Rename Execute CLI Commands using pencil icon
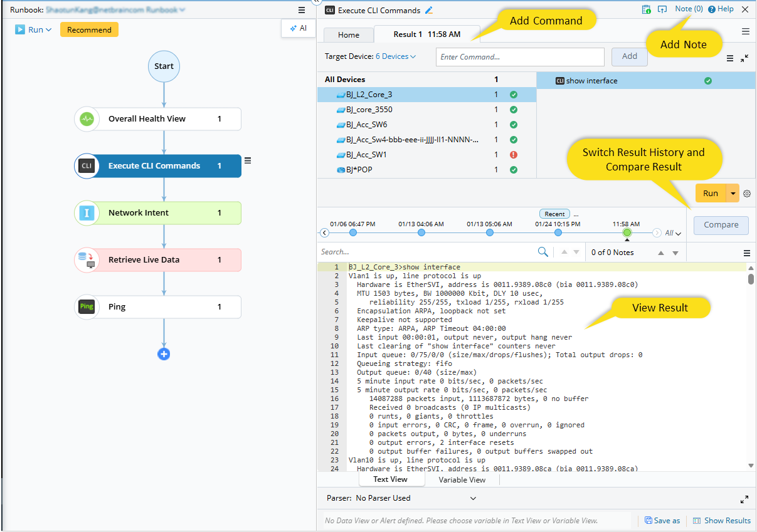The width and height of the screenshot is (757, 532). pyautogui.click(x=429, y=10)
